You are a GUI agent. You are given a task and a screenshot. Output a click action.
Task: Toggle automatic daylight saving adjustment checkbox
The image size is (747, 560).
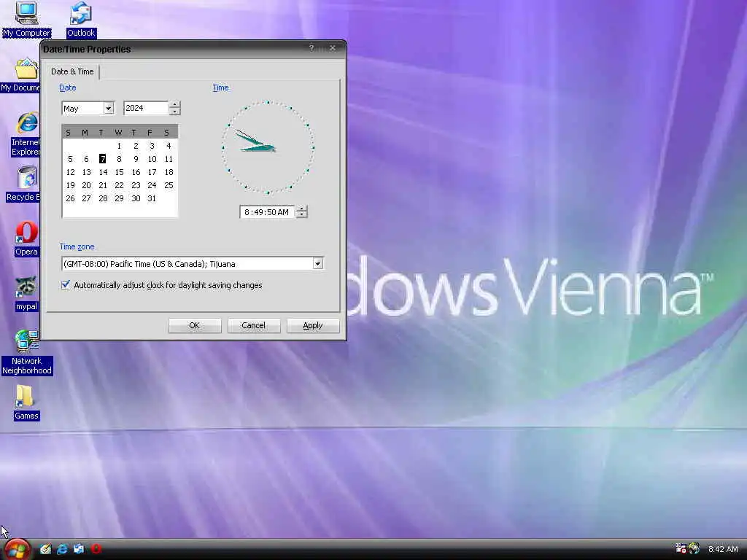click(x=66, y=285)
